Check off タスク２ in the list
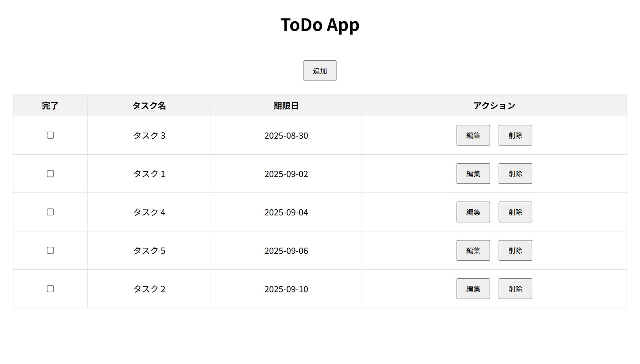Viewport: 640px width, 364px height. click(x=50, y=289)
